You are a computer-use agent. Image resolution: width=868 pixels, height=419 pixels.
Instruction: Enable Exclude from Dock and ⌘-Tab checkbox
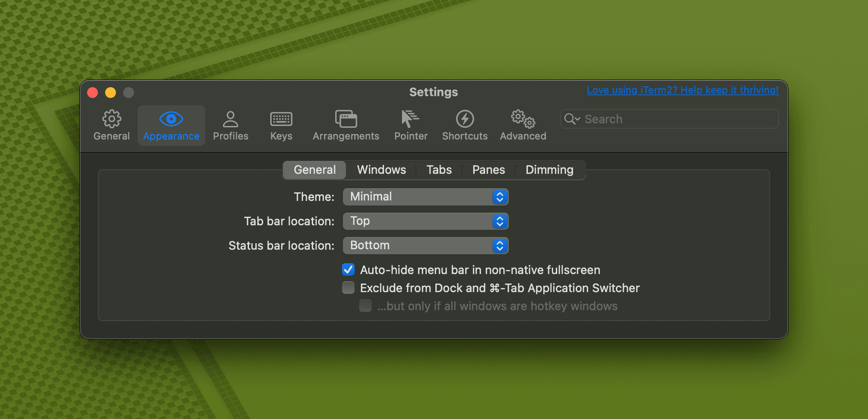348,288
